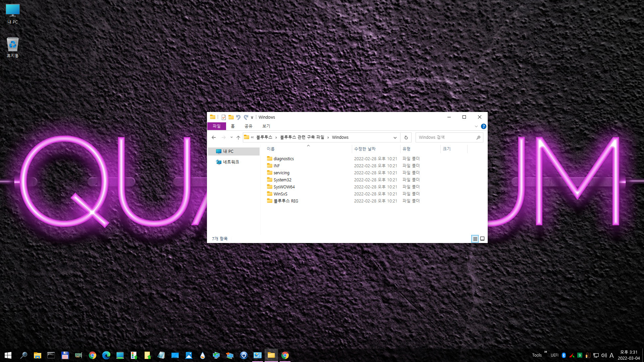Open the 내 PC desktop icon
The height and width of the screenshot is (362, 644).
point(13,14)
